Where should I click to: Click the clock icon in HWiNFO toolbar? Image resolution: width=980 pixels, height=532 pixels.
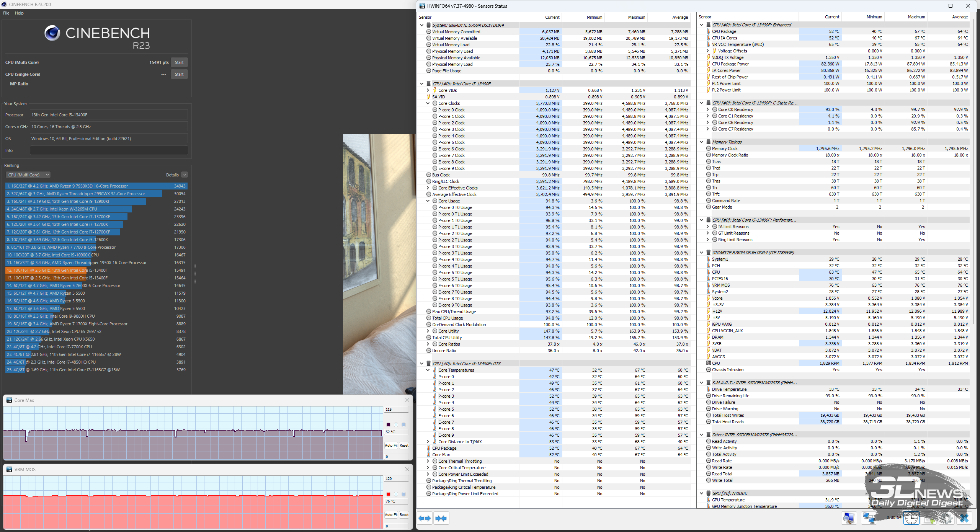coord(911,518)
